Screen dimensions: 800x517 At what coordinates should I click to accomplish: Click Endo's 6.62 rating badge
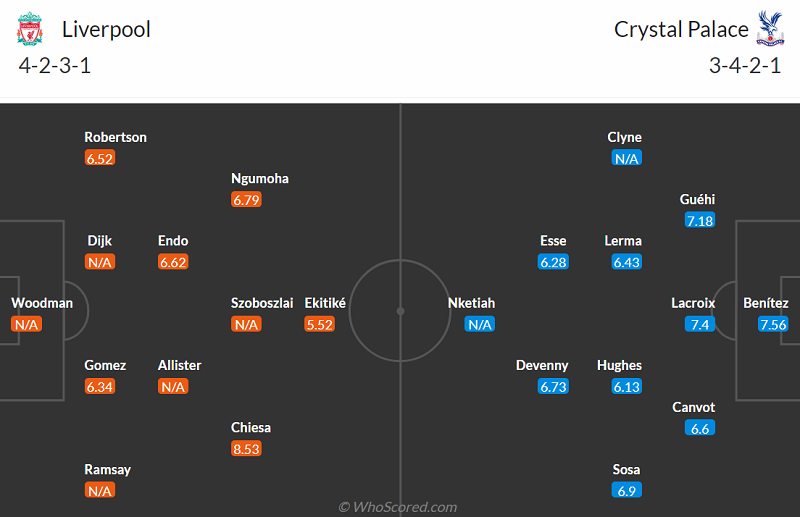tap(173, 262)
